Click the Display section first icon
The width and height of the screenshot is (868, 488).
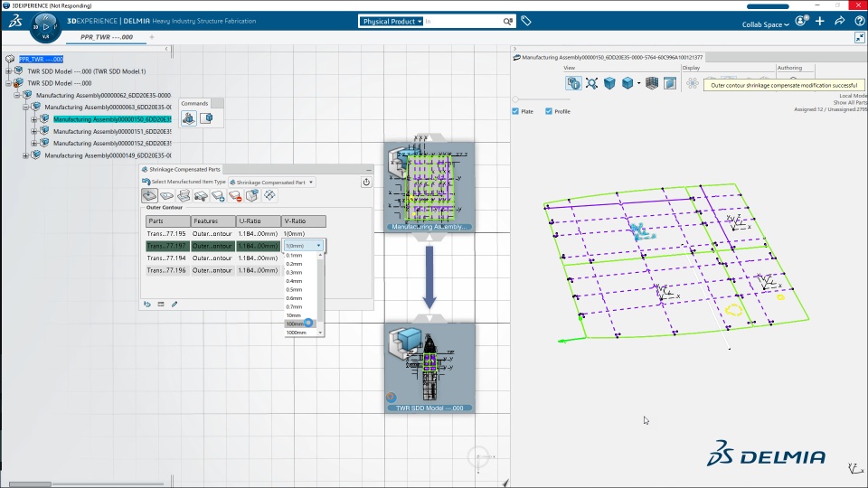(x=692, y=83)
